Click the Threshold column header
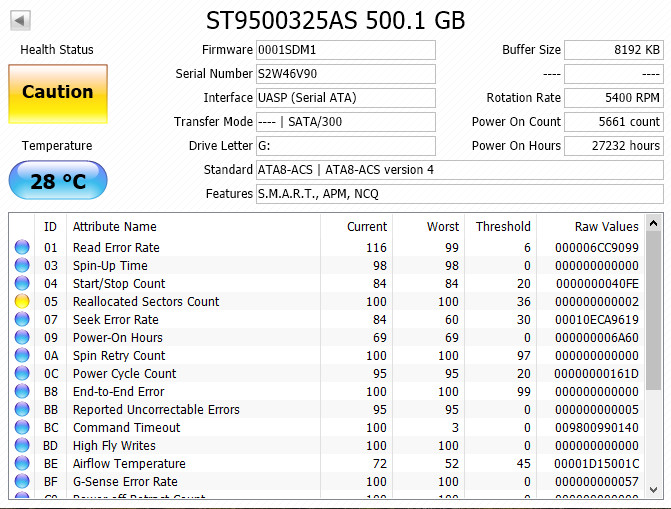The image size is (671, 509). [502, 227]
